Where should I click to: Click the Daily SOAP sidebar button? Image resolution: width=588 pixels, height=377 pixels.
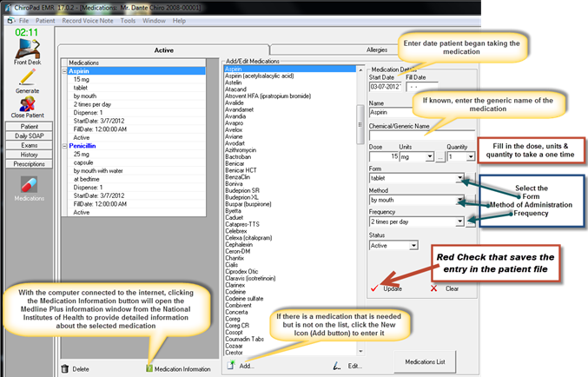click(x=29, y=136)
